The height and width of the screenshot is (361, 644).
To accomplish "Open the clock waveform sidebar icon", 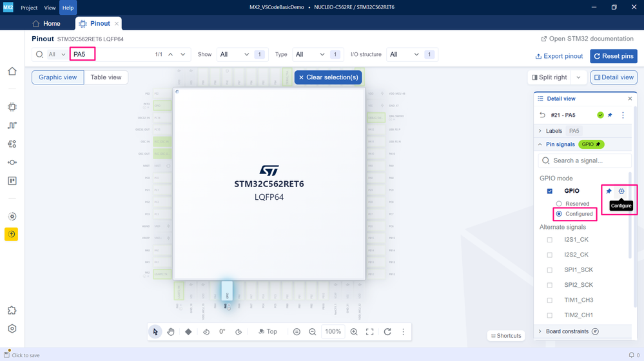I will click(x=12, y=125).
